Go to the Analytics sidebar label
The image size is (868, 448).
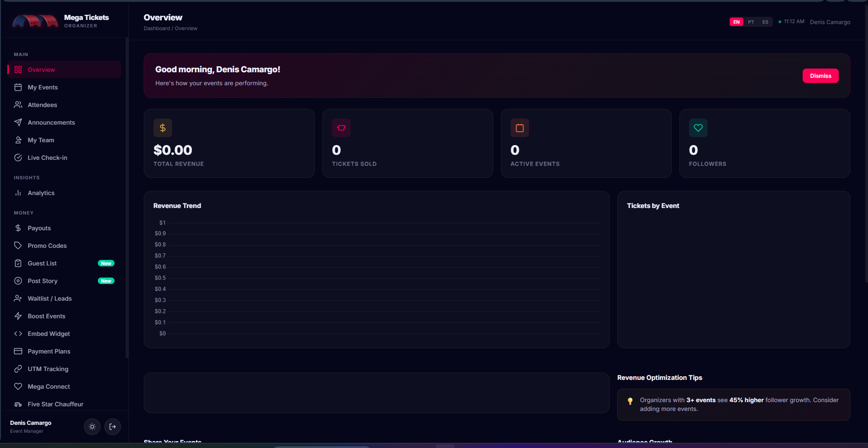click(x=41, y=193)
